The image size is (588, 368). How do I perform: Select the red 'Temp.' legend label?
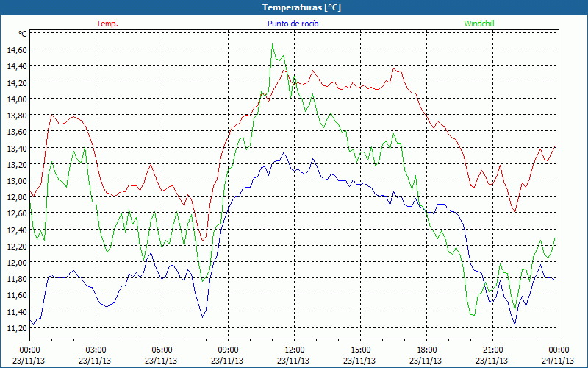pyautogui.click(x=107, y=24)
